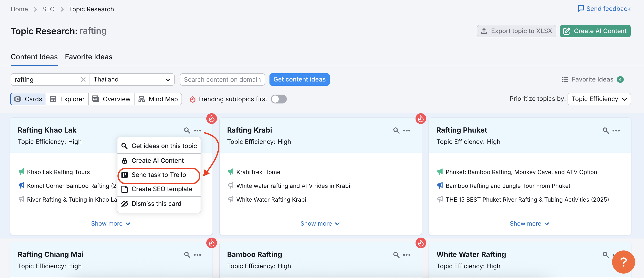Open the three-dot menu on Rafting Chiang Mai
This screenshot has height=278, width=644.
[x=198, y=254]
